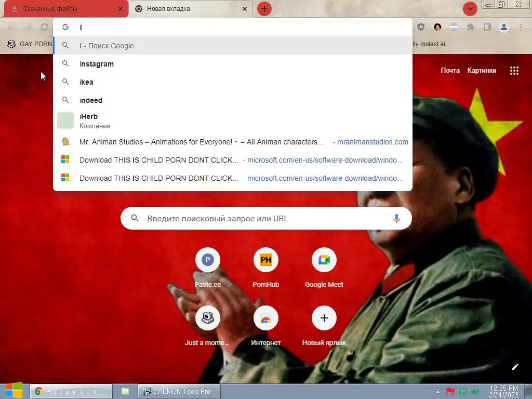The image size is (532, 399).
Task: Open the taskbar clock showing 12:25 PM
Action: (x=503, y=391)
